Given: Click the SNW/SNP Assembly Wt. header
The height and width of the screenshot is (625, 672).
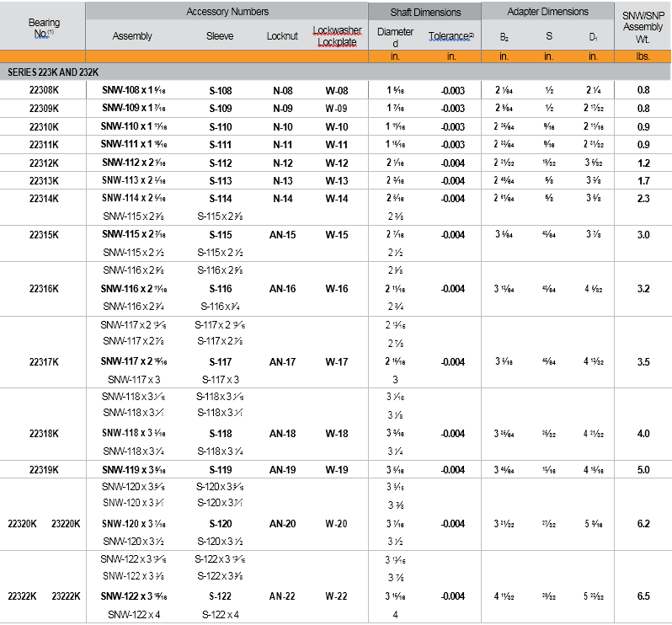Looking at the screenshot, I should coord(643,26).
